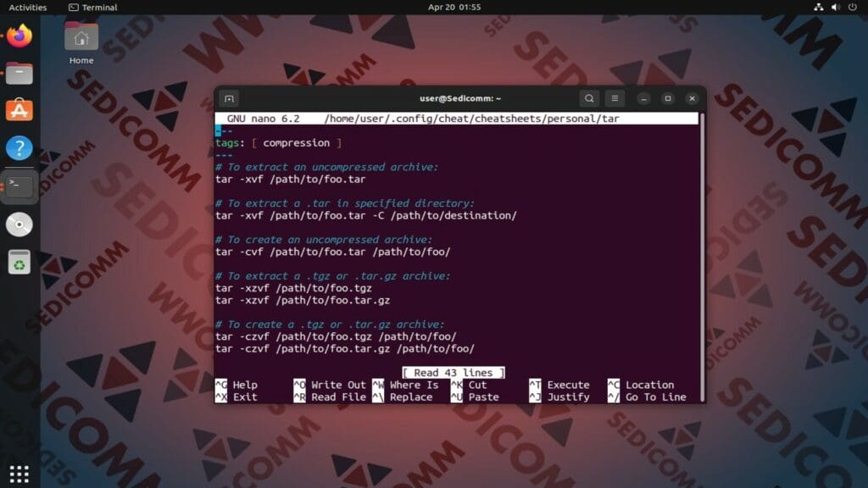
Task: Click the 'tar -xzvf /path/to/foo.tar.gz' line
Action: 303,301
